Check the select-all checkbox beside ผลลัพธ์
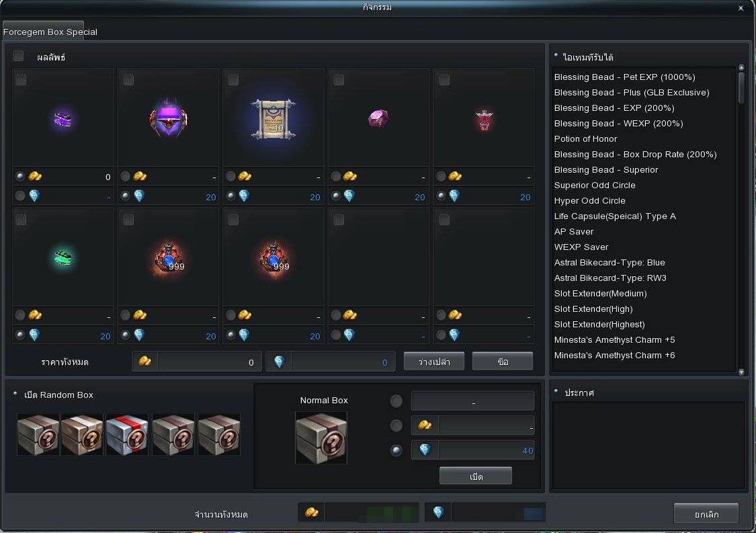The width and height of the screenshot is (756, 533). [19, 56]
